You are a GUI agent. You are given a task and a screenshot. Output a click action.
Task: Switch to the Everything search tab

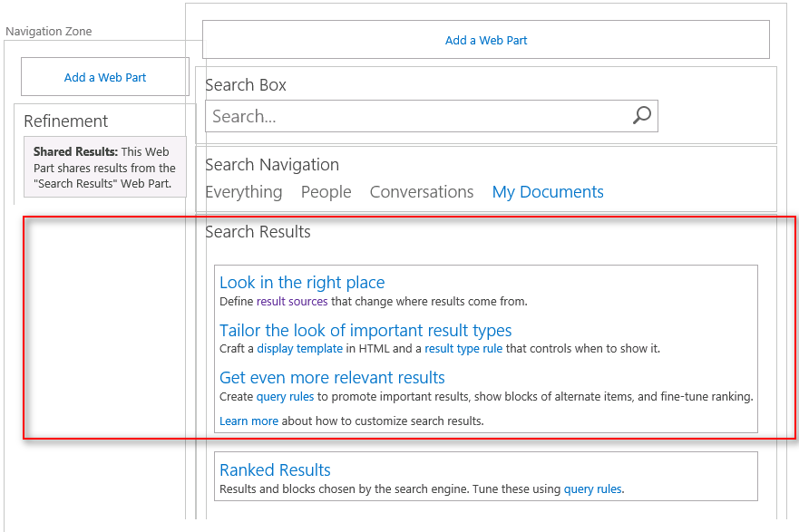pyautogui.click(x=243, y=192)
